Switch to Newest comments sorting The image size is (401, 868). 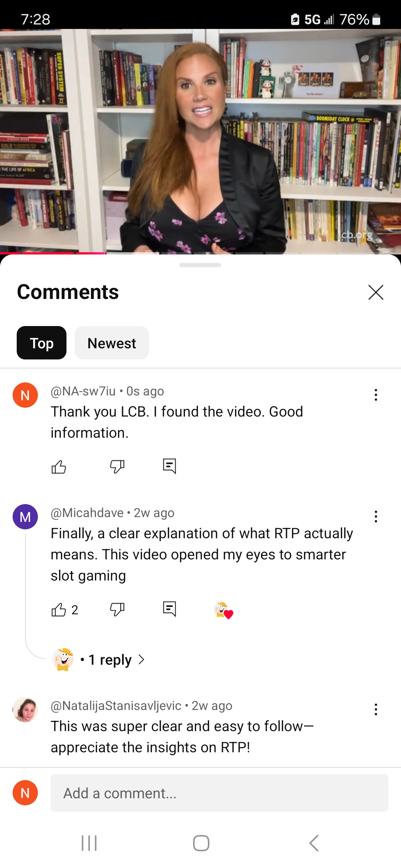pos(112,343)
